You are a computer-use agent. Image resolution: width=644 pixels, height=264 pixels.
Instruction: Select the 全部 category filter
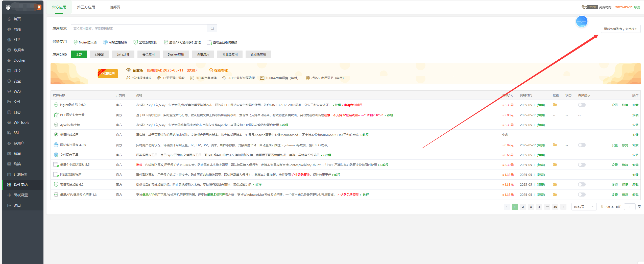[79, 54]
